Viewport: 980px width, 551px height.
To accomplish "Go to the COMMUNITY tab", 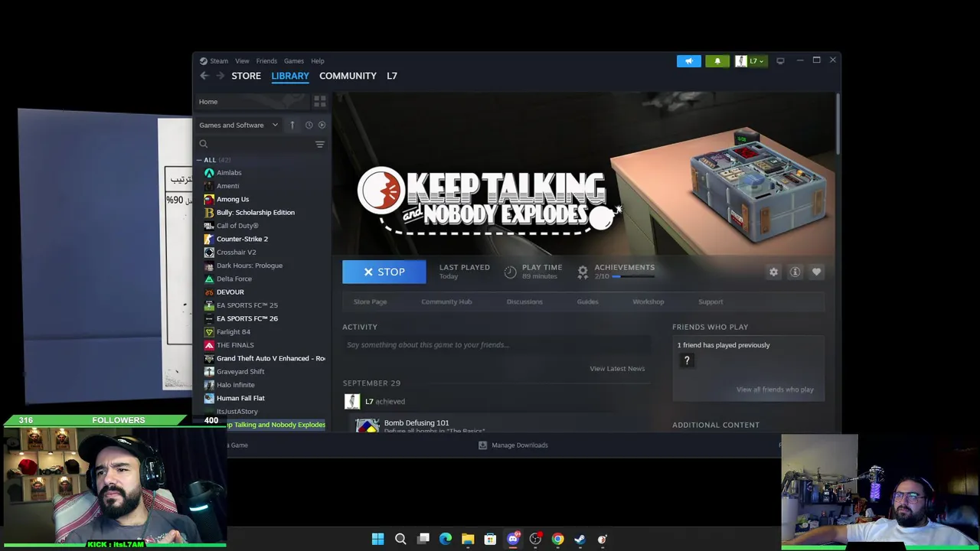I will click(348, 76).
